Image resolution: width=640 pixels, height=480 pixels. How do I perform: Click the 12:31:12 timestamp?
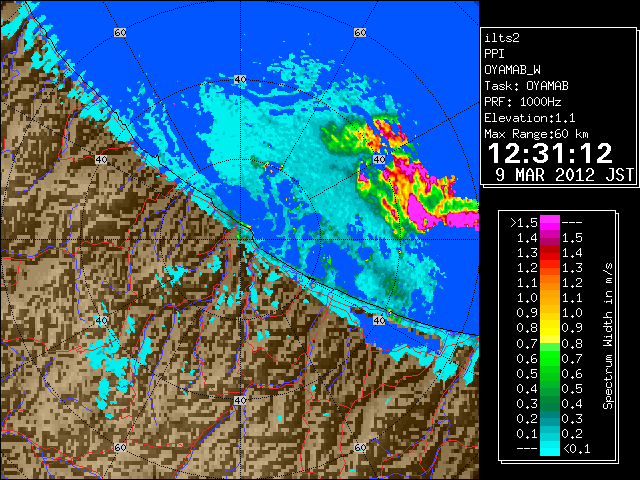point(550,153)
